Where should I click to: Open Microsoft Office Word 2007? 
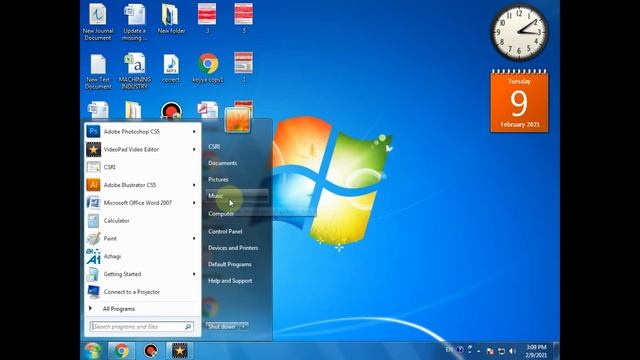click(141, 203)
